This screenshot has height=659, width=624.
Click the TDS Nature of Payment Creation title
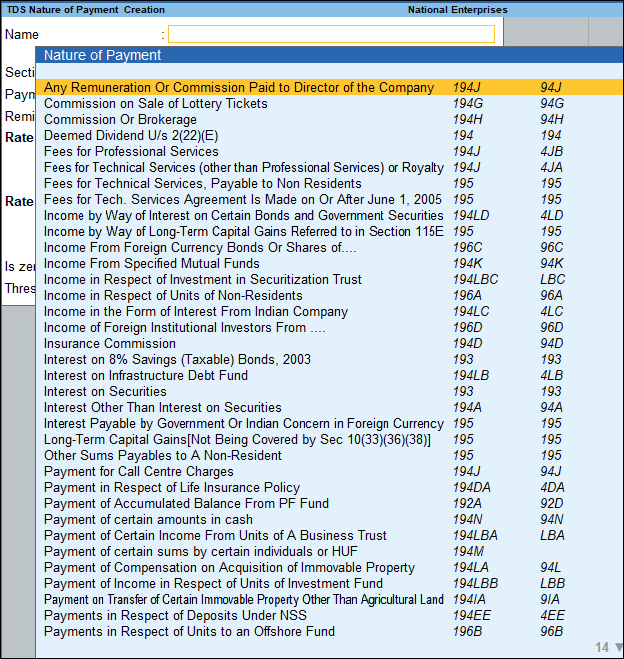click(x=86, y=10)
